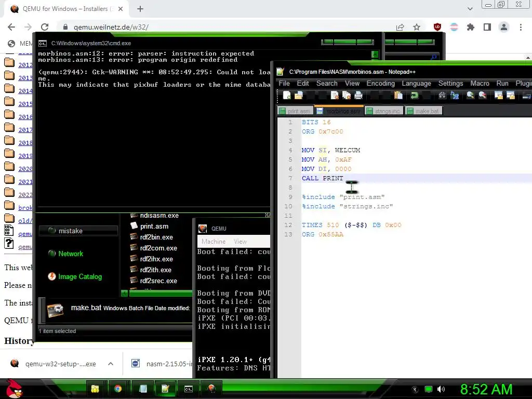The height and width of the screenshot is (399, 532).
Task: Open the Language menu in Notepad++
Action: (x=416, y=84)
